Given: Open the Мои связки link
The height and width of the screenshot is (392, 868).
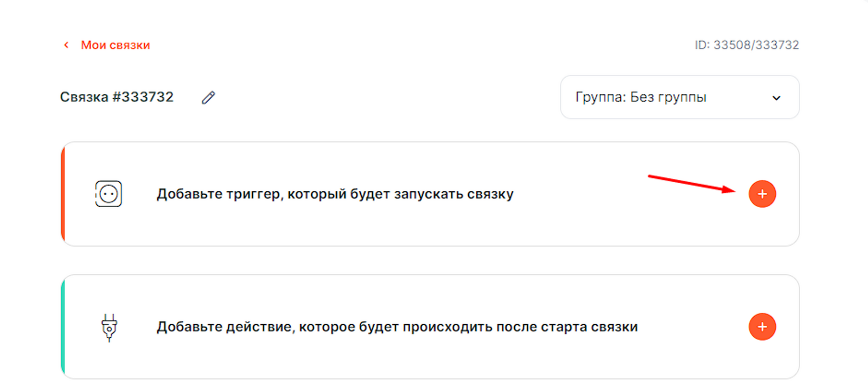Looking at the screenshot, I should click(x=115, y=45).
